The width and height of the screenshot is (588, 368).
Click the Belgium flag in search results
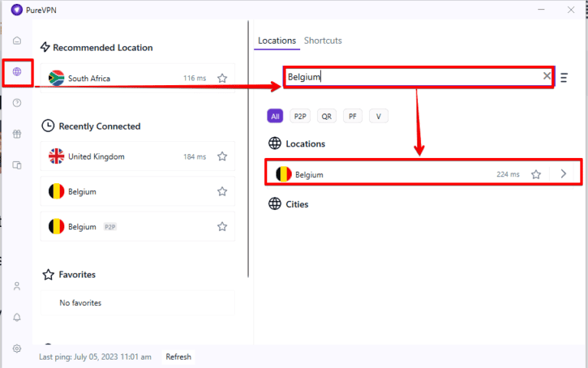(x=283, y=174)
